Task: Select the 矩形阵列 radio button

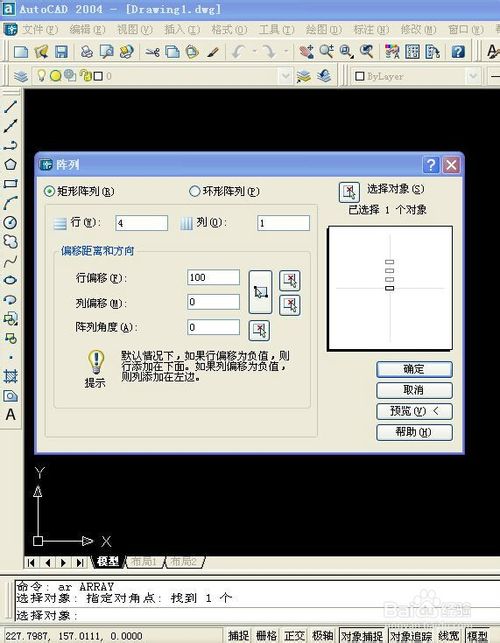Action: (x=49, y=191)
